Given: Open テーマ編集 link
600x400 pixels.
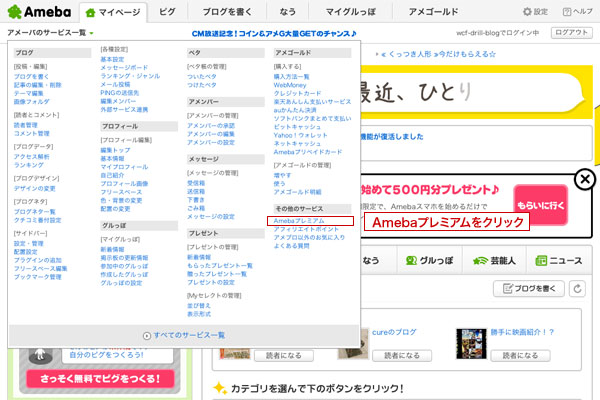Looking at the screenshot, I should pyautogui.click(x=29, y=93).
